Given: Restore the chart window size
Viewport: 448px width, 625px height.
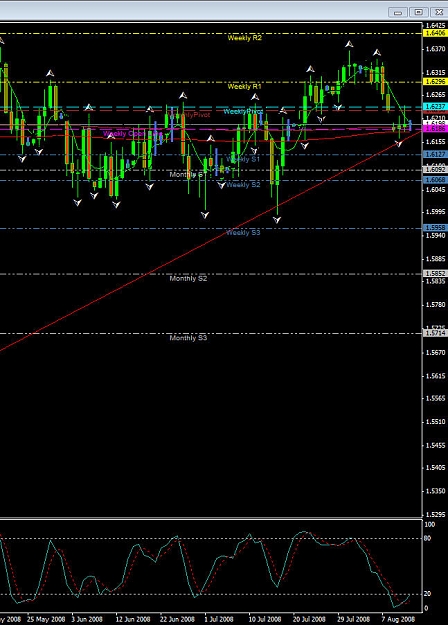Looking at the screenshot, I should click(x=418, y=12).
